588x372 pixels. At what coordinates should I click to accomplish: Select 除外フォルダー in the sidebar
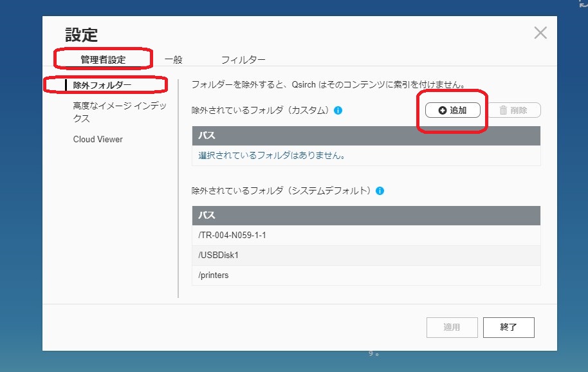(x=102, y=85)
